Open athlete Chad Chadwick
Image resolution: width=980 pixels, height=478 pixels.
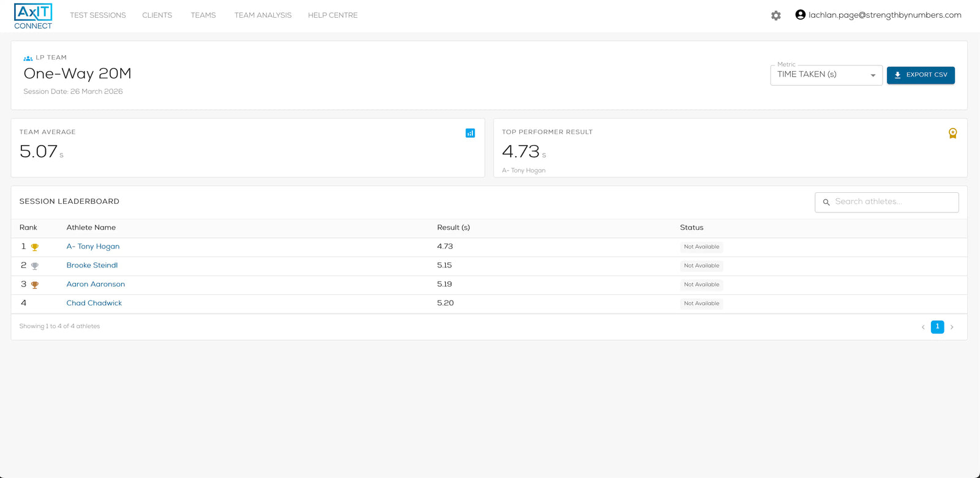click(x=94, y=304)
